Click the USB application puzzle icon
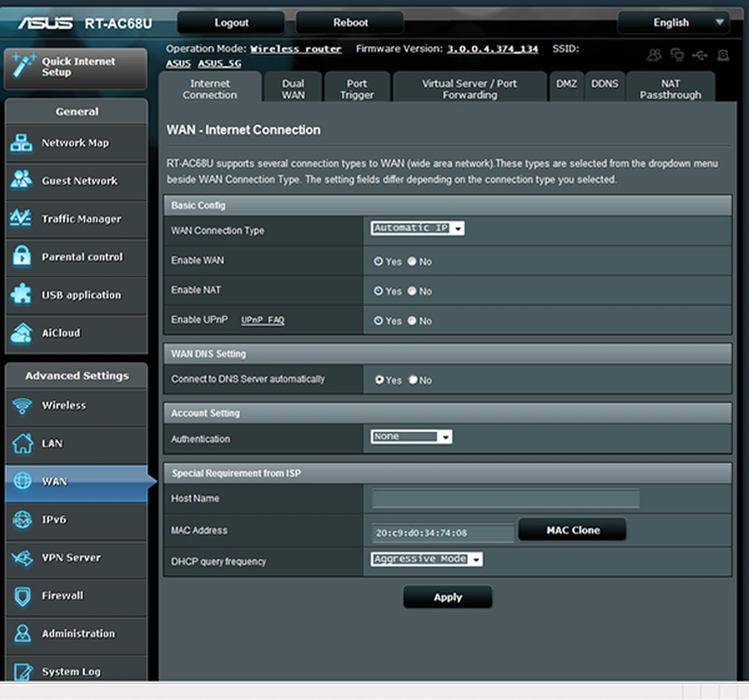The width and height of the screenshot is (749, 700). click(21, 294)
